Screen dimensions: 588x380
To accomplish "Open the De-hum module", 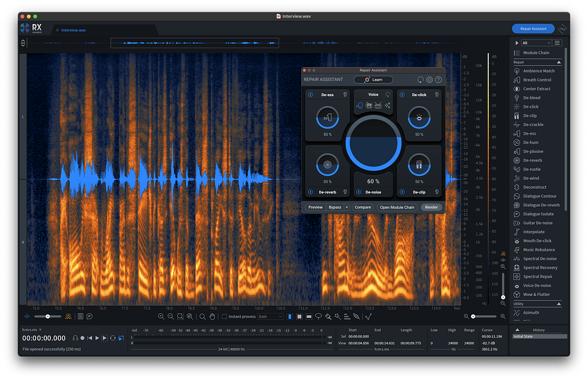I will coord(532,143).
